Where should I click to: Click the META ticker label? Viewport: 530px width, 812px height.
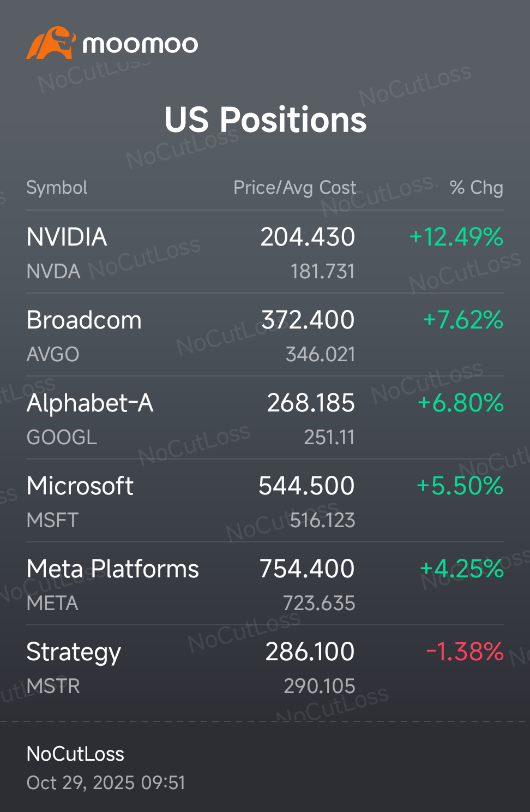click(52, 603)
